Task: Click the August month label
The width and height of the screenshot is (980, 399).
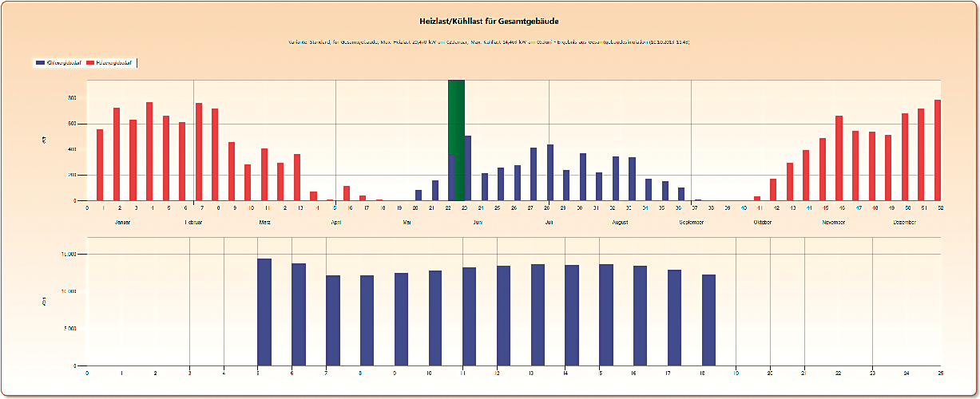Action: tap(620, 222)
